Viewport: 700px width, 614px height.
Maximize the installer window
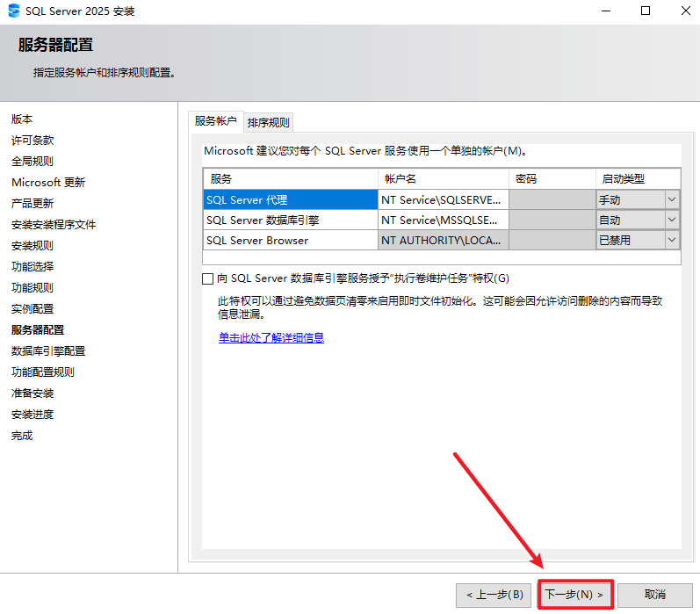(x=646, y=11)
